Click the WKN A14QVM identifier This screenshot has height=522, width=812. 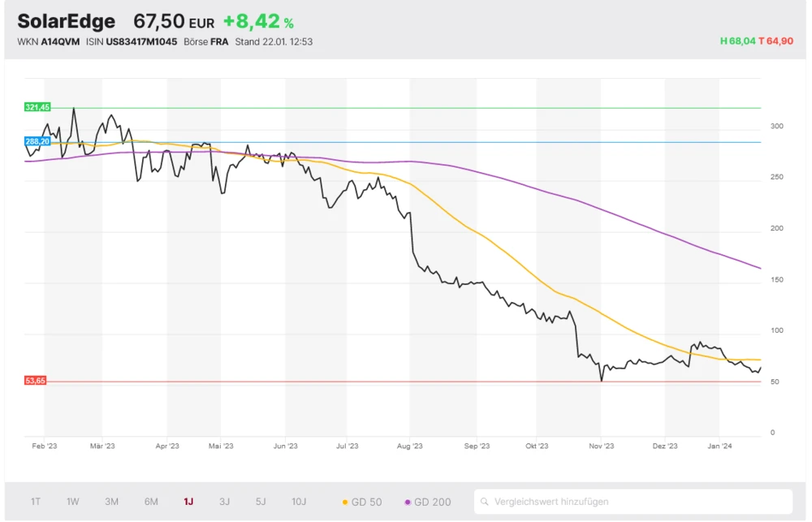click(49, 41)
